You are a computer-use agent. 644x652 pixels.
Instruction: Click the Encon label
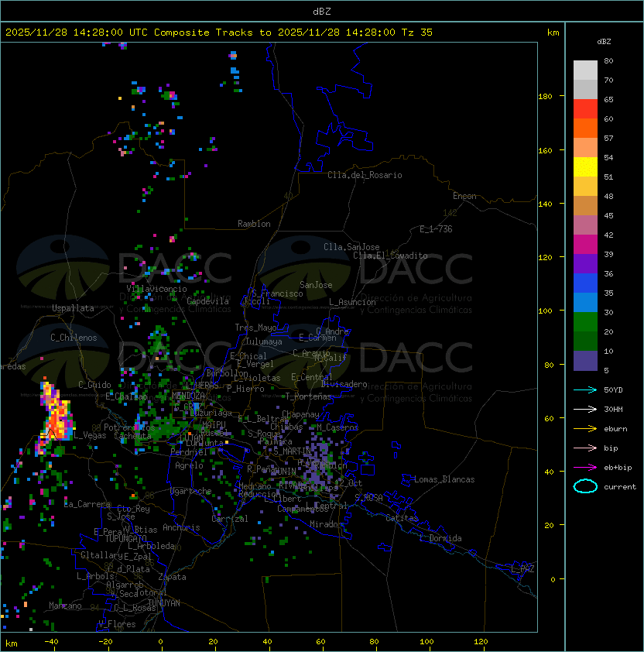pos(464,196)
